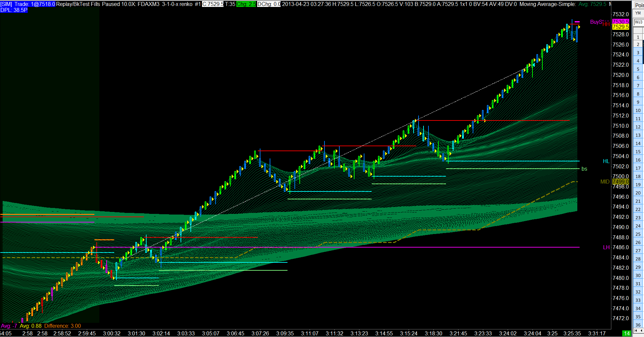Click the green 'Chg: 2.5' value

tap(246, 4)
